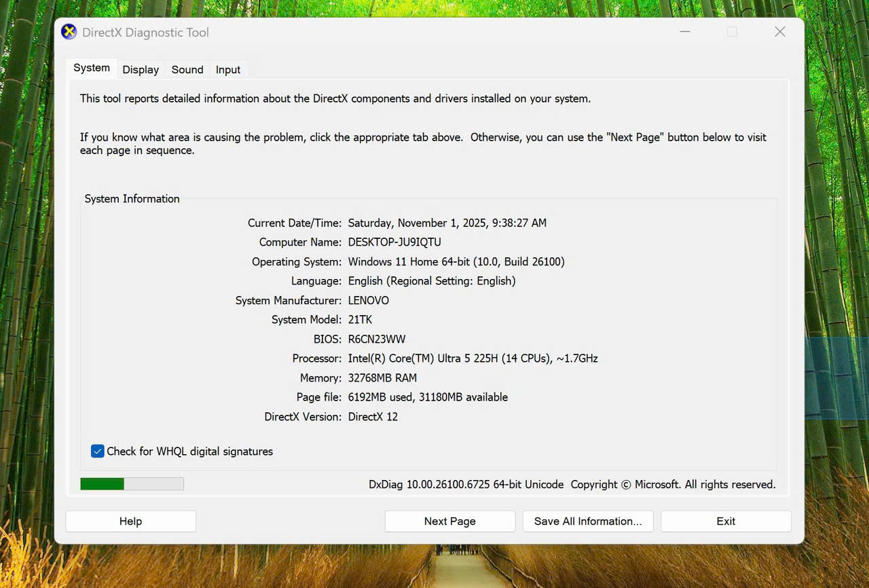Click the System Information group heading
869x588 pixels.
point(132,199)
